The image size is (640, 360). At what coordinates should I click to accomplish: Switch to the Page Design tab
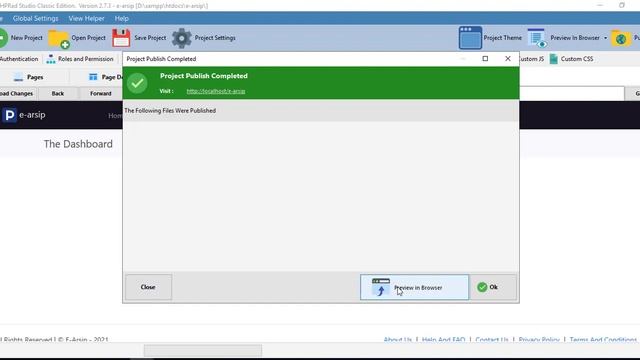click(106, 77)
